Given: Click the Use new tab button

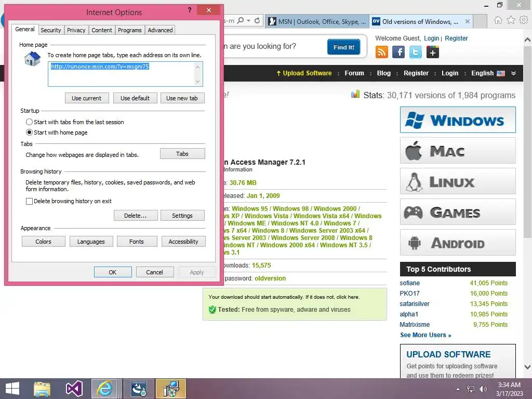Looking at the screenshot, I should click(x=182, y=98).
